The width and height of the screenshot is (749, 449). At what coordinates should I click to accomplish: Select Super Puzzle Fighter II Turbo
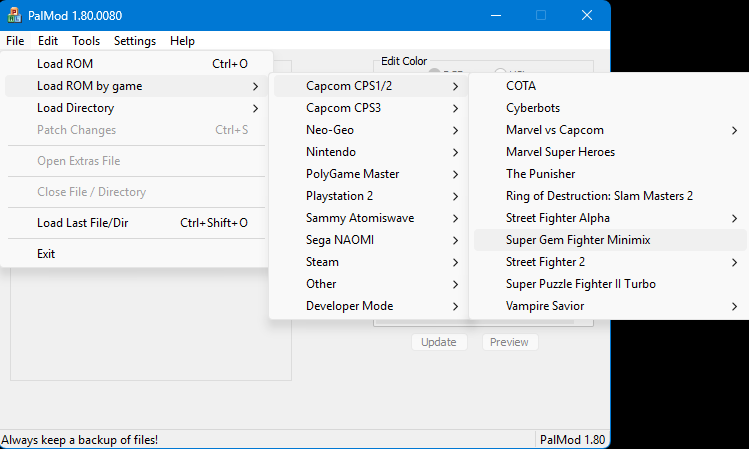coord(581,284)
